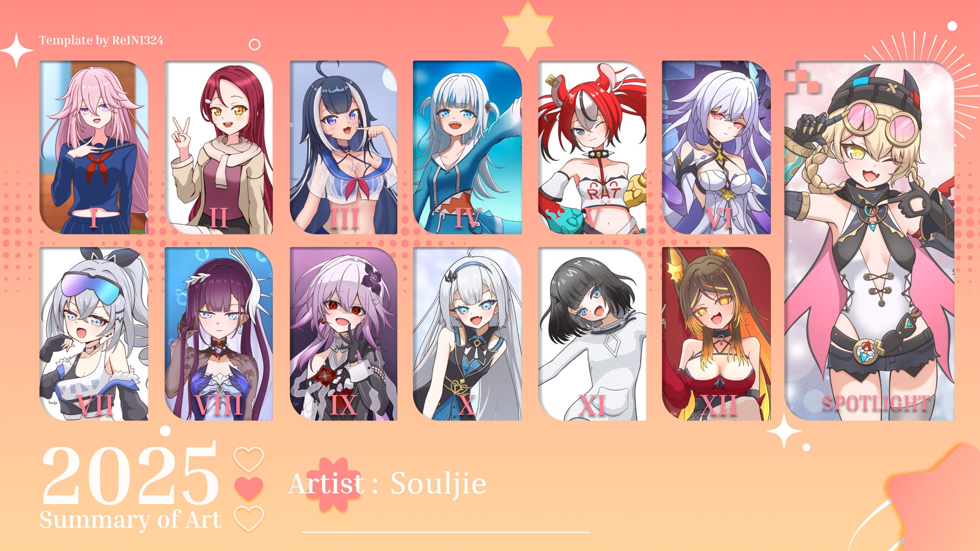The image size is (980, 551).
Task: Click the top outlined heart icon
Action: tap(249, 459)
